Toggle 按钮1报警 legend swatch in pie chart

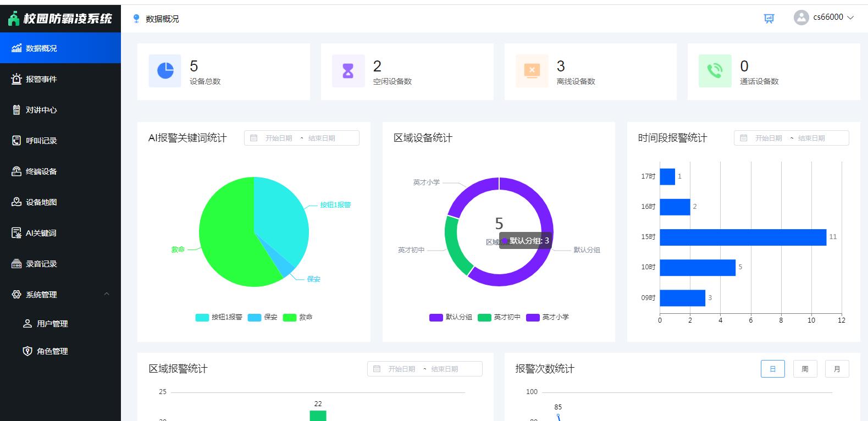(202, 318)
